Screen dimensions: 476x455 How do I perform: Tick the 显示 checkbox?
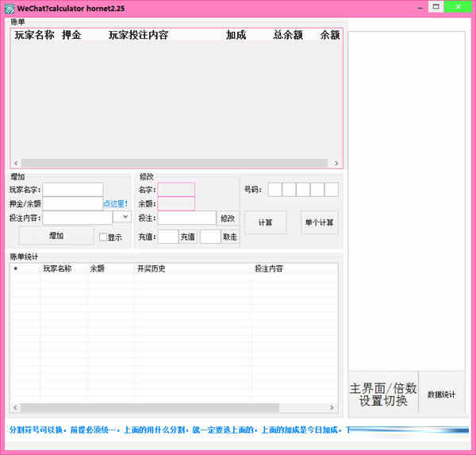(103, 237)
